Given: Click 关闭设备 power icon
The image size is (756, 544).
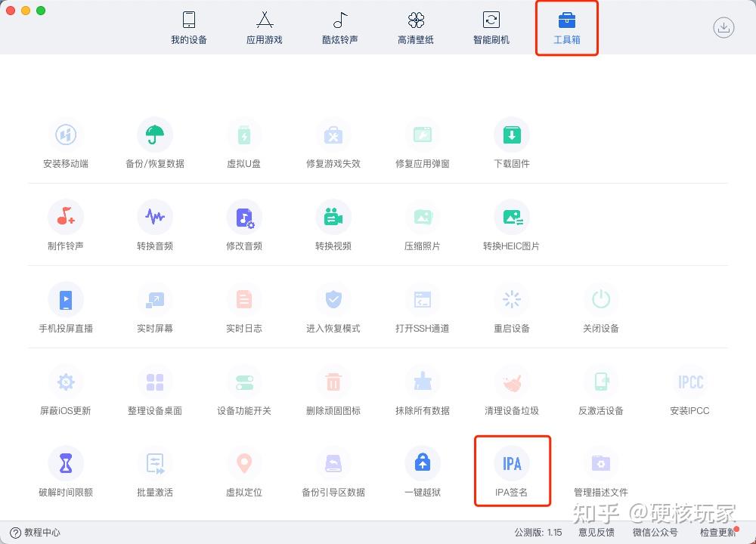Looking at the screenshot, I should tap(601, 300).
